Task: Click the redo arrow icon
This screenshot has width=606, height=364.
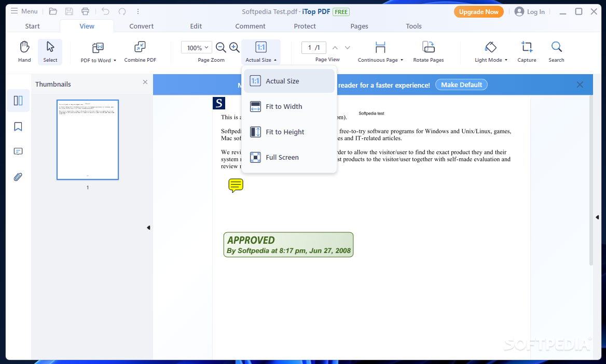Action: tap(122, 11)
